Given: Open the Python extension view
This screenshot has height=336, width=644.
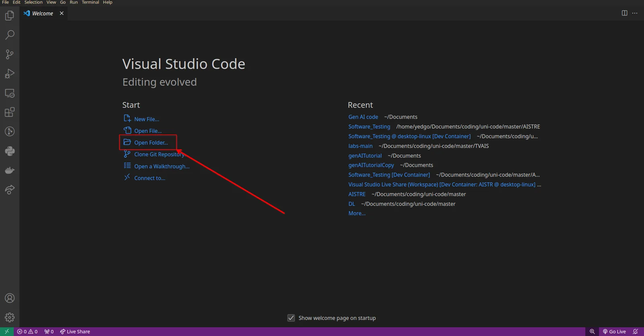Looking at the screenshot, I should 10,151.
